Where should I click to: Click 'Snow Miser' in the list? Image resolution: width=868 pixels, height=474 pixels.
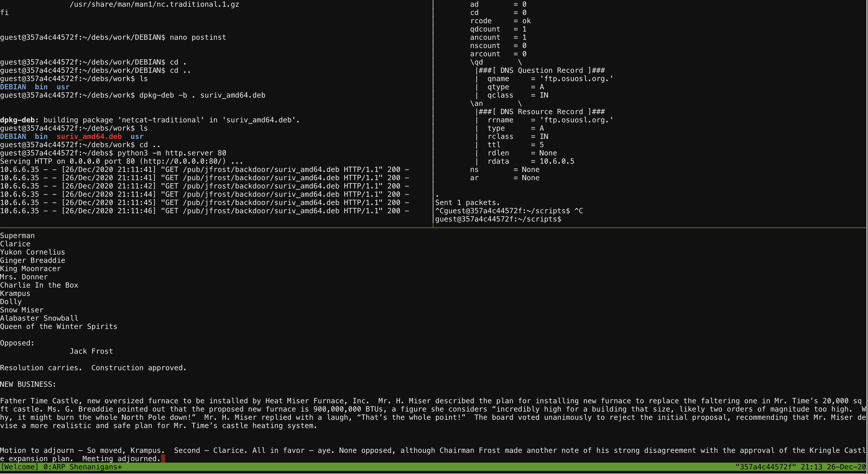[x=22, y=310]
